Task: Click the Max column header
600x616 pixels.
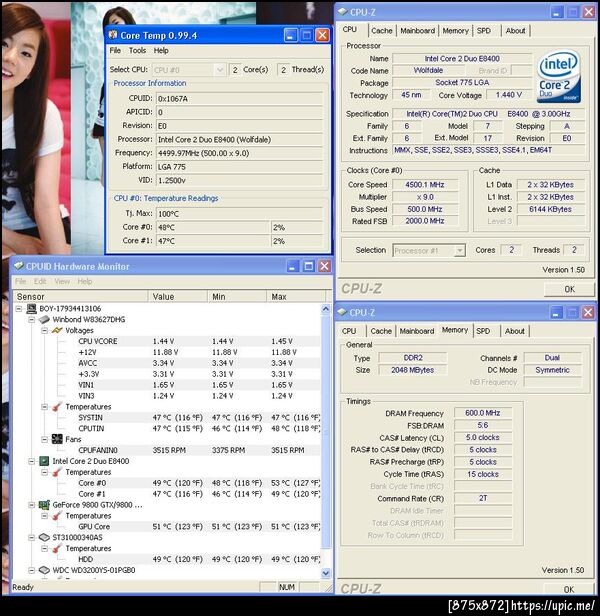Action: [x=296, y=297]
